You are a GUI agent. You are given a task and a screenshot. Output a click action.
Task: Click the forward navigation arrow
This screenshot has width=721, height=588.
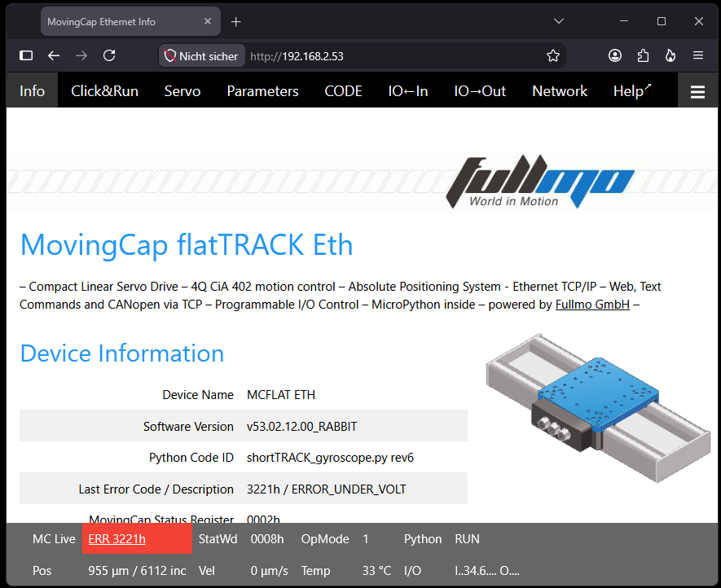point(81,55)
